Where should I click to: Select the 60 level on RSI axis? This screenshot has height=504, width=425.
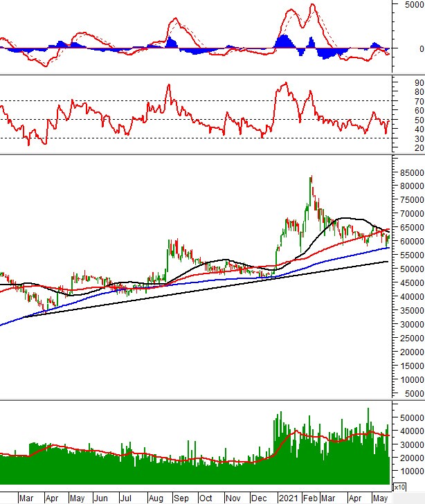coord(419,111)
